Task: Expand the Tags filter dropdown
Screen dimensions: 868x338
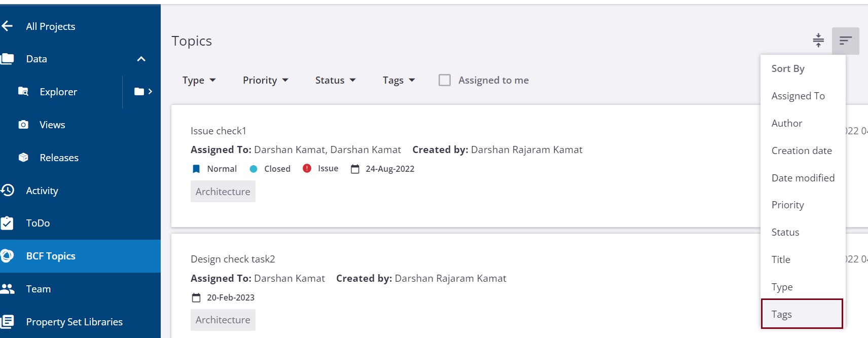Action: [x=399, y=80]
